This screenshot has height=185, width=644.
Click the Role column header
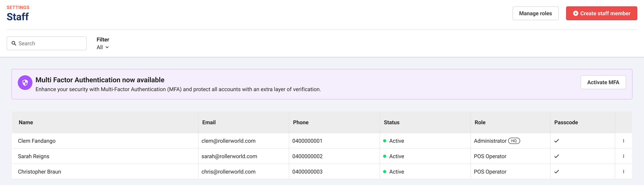[x=480, y=122]
